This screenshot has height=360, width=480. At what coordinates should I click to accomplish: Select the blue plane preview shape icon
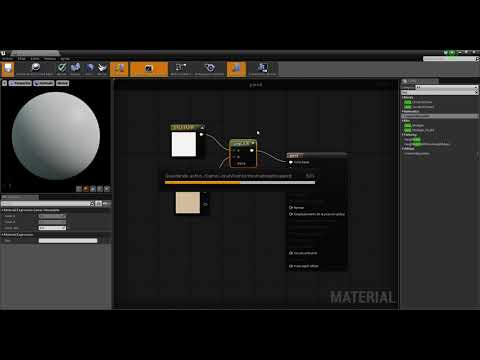coord(93,189)
